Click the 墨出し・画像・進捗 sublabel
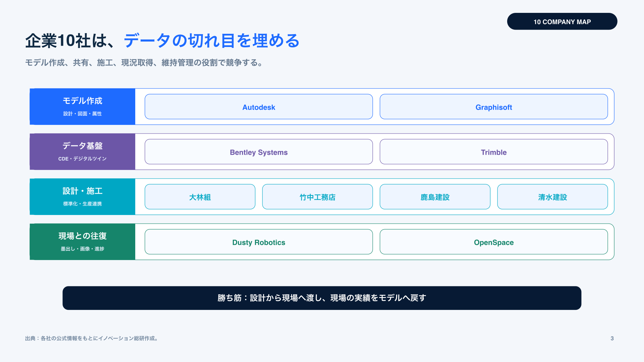The height and width of the screenshot is (362, 644). tap(82, 249)
